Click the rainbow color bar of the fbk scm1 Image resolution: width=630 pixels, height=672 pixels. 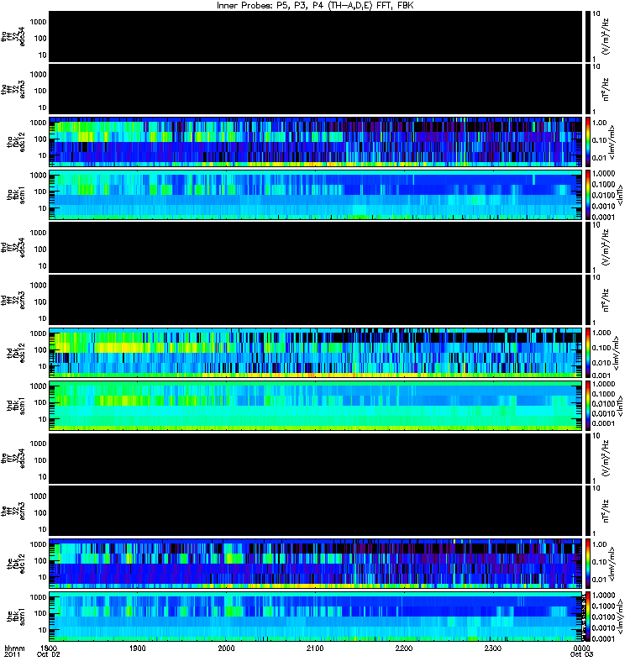point(588,617)
